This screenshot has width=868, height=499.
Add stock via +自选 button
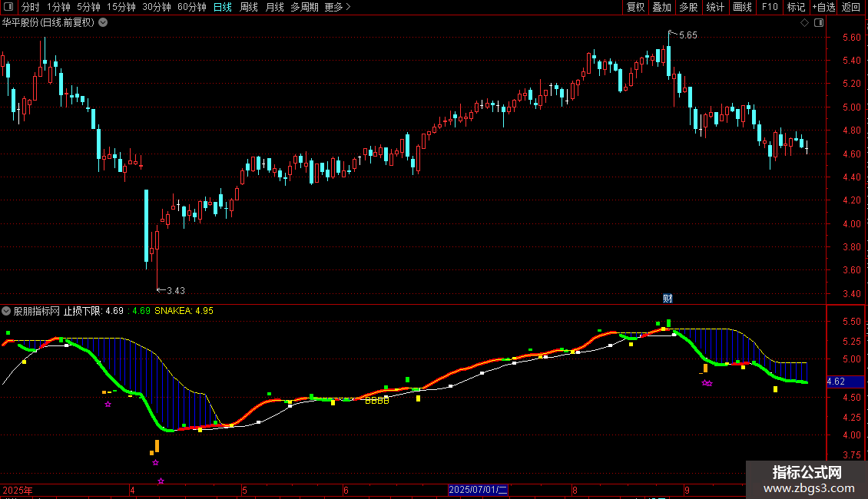823,7
